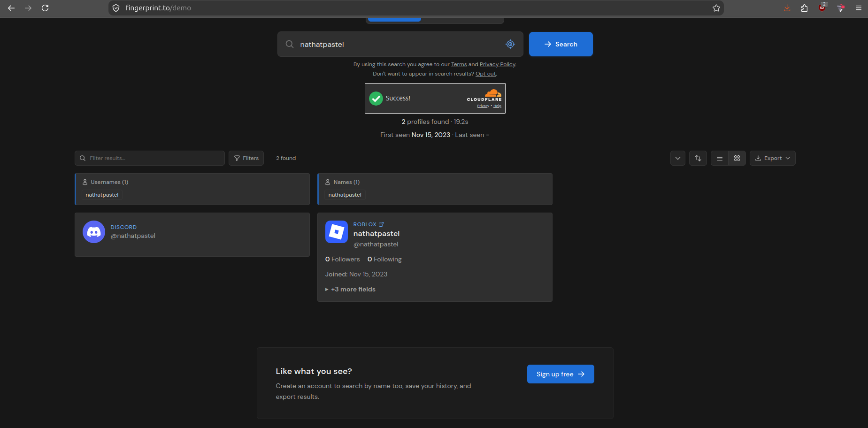Click bold nathatpastel name on Roblox card

[x=376, y=234]
